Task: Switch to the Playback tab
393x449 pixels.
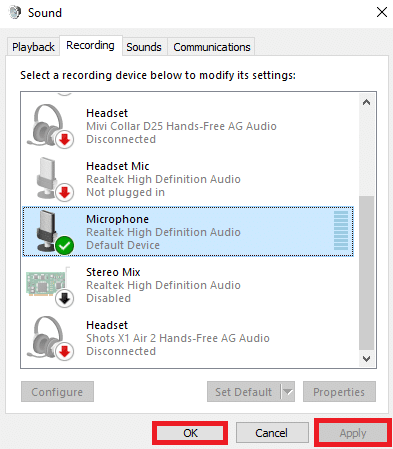Action: pyautogui.click(x=33, y=47)
